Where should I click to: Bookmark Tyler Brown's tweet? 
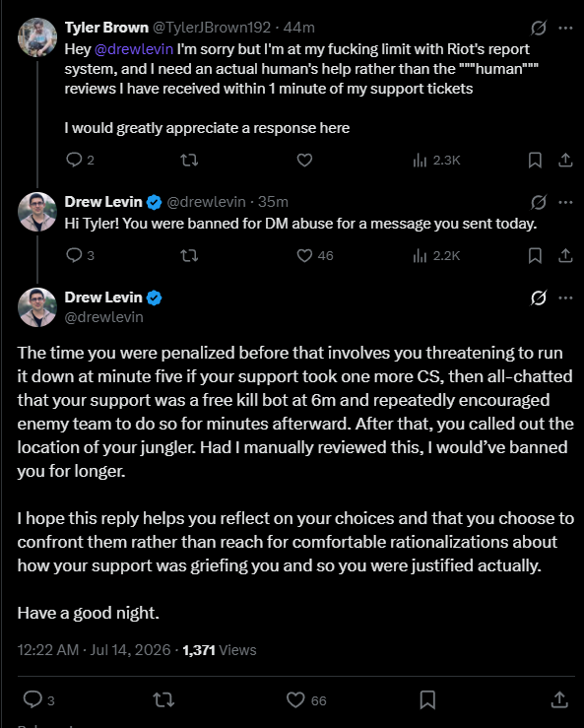point(535,161)
